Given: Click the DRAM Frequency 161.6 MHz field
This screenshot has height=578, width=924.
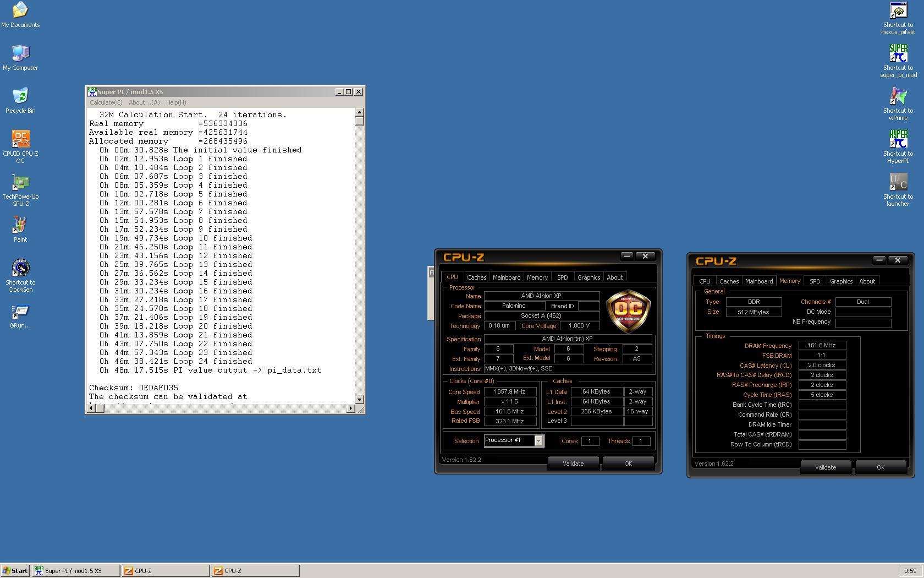Looking at the screenshot, I should (x=822, y=346).
